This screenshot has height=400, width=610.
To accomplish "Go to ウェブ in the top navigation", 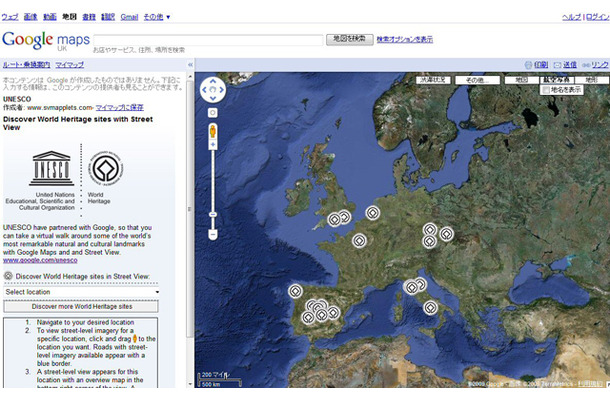I will click(x=10, y=17).
